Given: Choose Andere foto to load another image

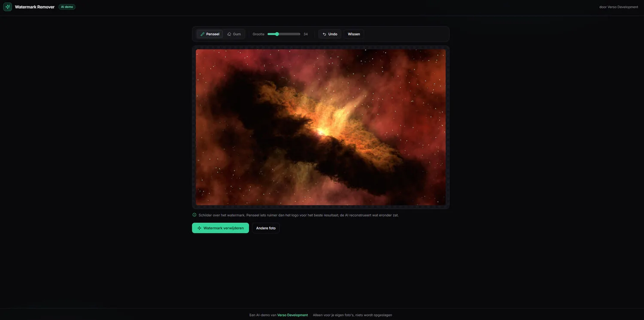Looking at the screenshot, I should (x=266, y=228).
